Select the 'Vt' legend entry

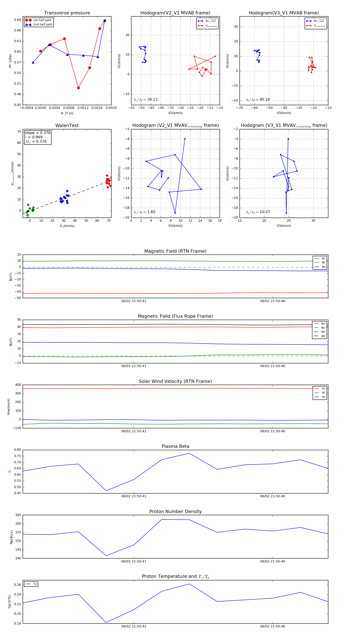(x=320, y=393)
